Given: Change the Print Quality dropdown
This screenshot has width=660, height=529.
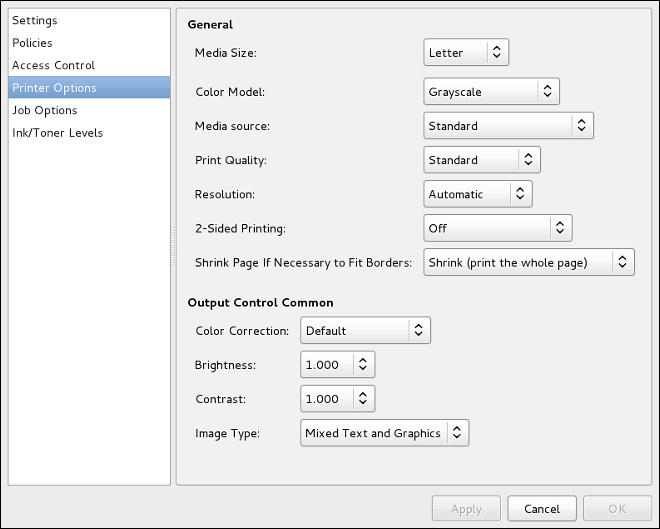Looking at the screenshot, I should point(482,160).
